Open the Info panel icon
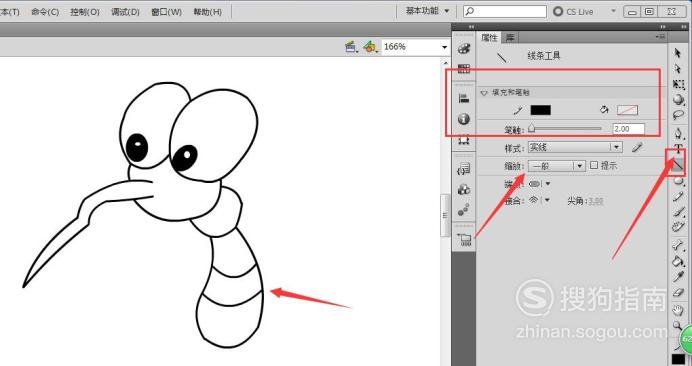 [x=463, y=119]
